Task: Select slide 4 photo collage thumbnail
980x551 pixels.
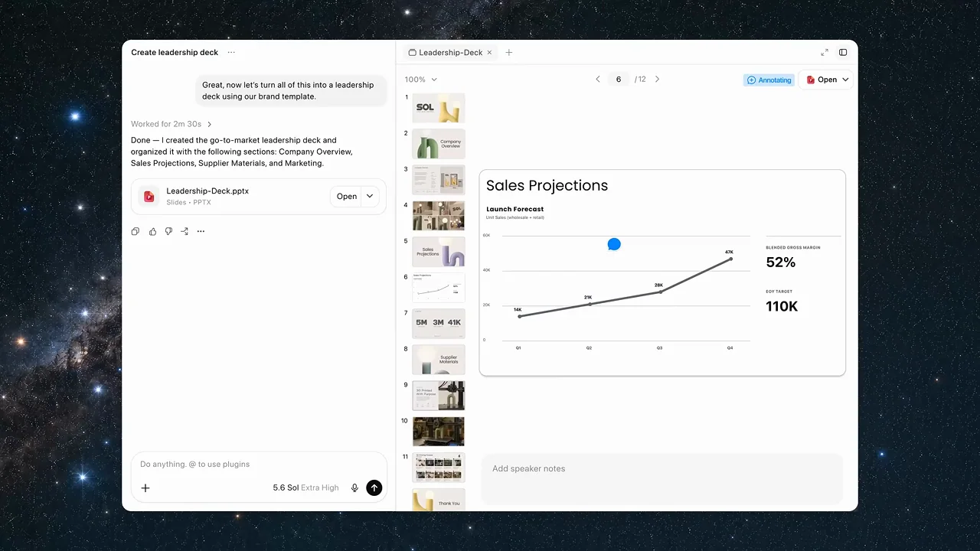Action: pyautogui.click(x=439, y=216)
